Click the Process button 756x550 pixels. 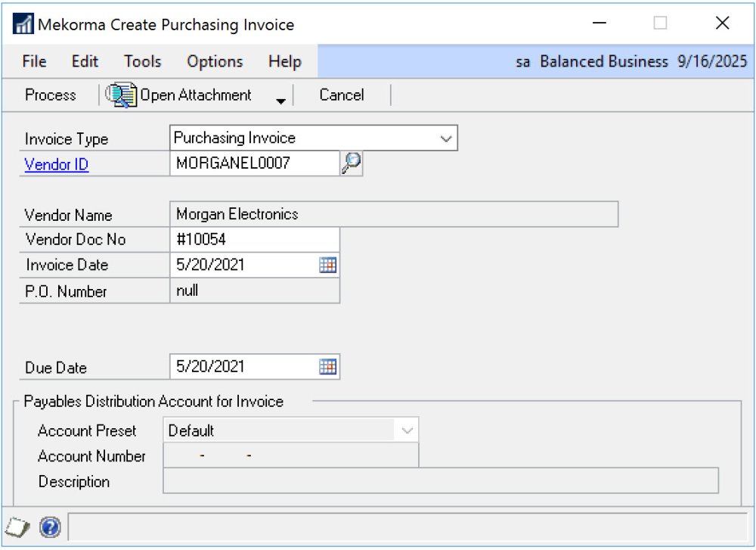point(49,95)
